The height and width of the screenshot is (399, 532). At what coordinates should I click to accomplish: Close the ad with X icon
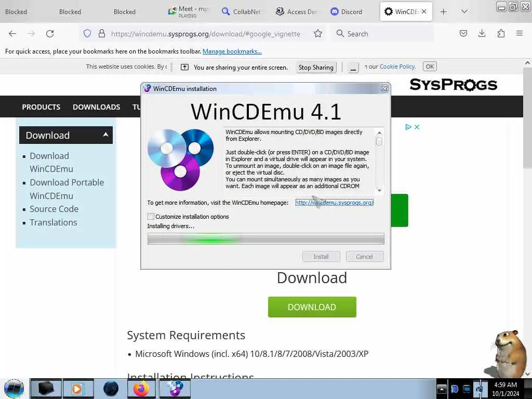(x=417, y=127)
